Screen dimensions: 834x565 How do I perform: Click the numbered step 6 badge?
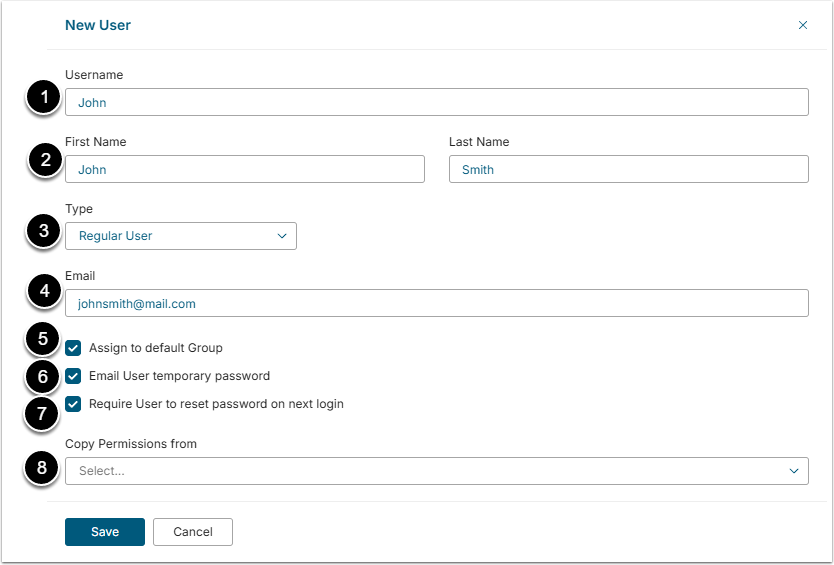(x=42, y=376)
